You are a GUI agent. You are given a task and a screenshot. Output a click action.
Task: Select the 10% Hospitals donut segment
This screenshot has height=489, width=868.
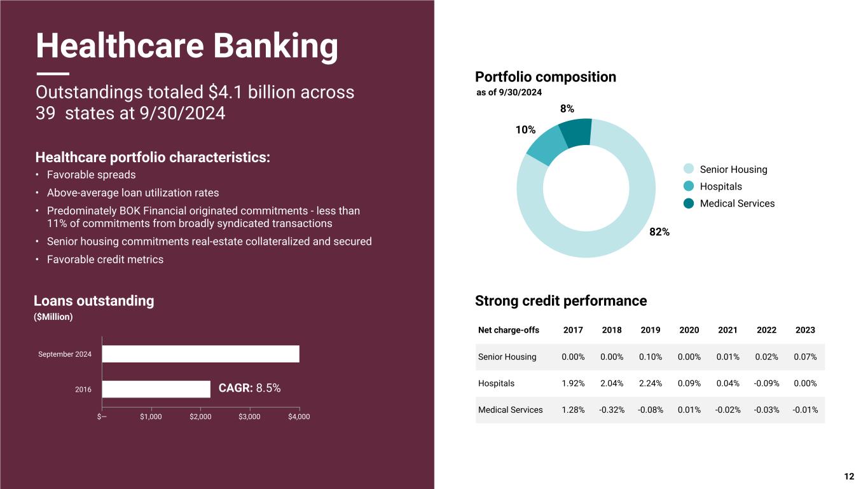tap(543, 148)
